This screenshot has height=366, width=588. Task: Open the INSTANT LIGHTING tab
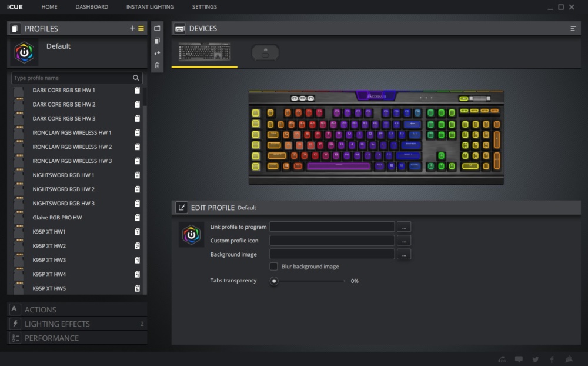(150, 6)
